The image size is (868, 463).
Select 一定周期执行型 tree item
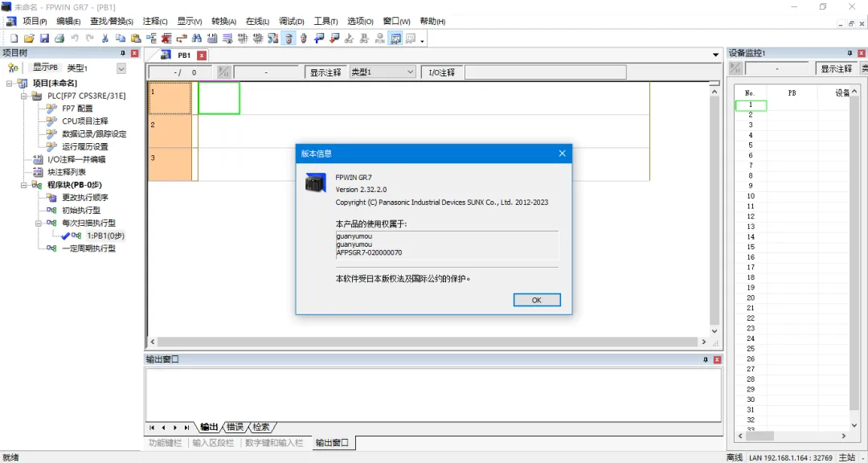[x=88, y=248]
